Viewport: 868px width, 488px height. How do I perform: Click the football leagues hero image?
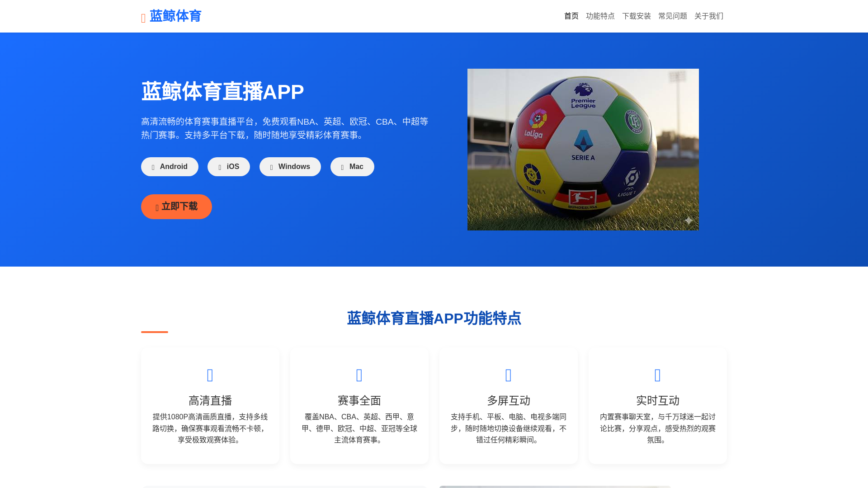[583, 150]
